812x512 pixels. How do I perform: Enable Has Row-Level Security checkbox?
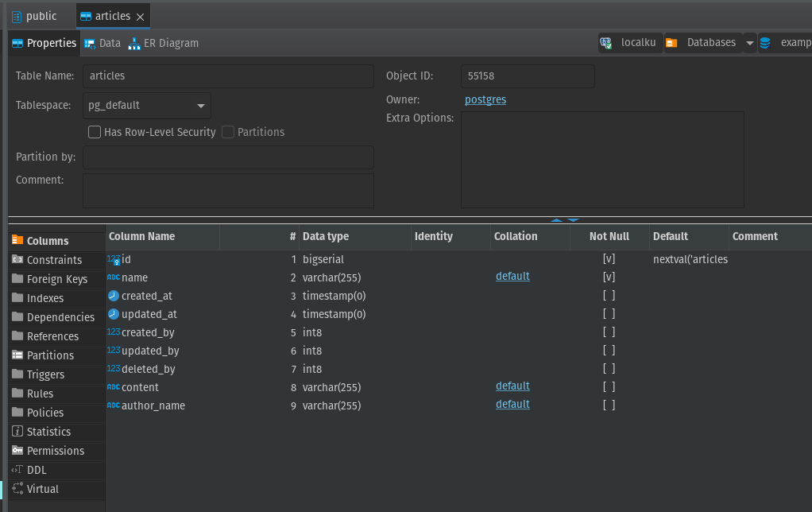[95, 132]
